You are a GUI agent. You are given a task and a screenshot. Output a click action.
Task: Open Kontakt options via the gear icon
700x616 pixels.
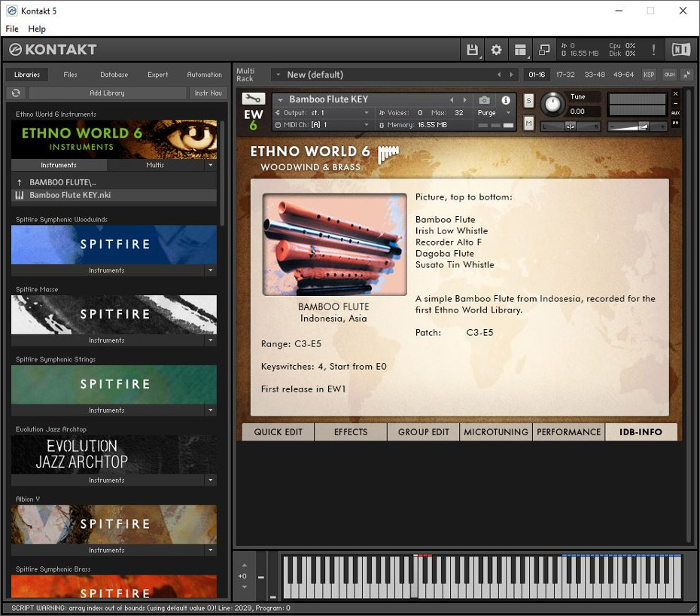(496, 50)
